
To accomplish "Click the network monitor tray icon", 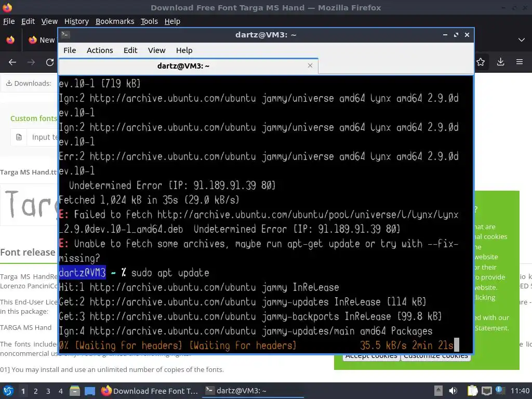I will point(486,391).
